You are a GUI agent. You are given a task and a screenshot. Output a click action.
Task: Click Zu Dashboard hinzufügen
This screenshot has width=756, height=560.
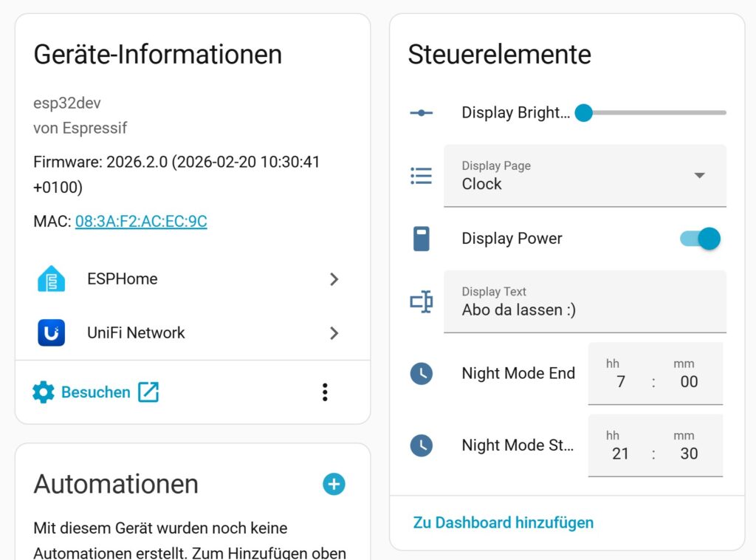point(503,522)
